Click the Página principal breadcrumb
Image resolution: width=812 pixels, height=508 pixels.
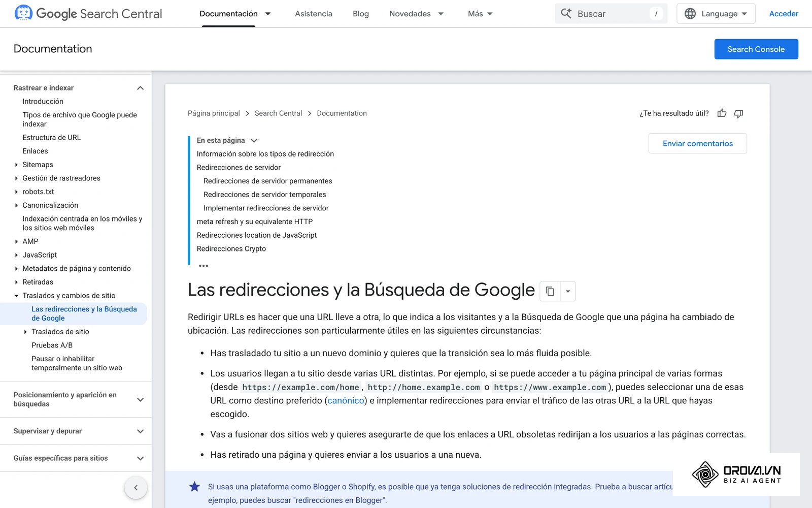coord(214,113)
